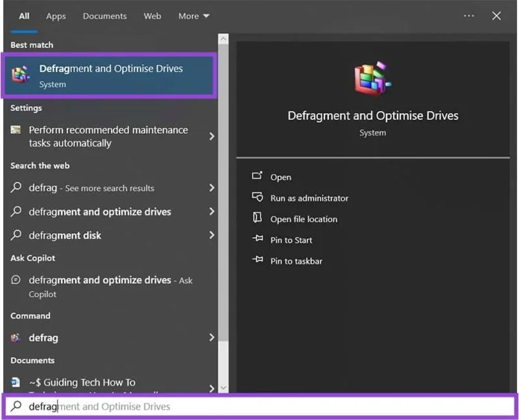Click the results list scroll-down arrow

(x=224, y=388)
